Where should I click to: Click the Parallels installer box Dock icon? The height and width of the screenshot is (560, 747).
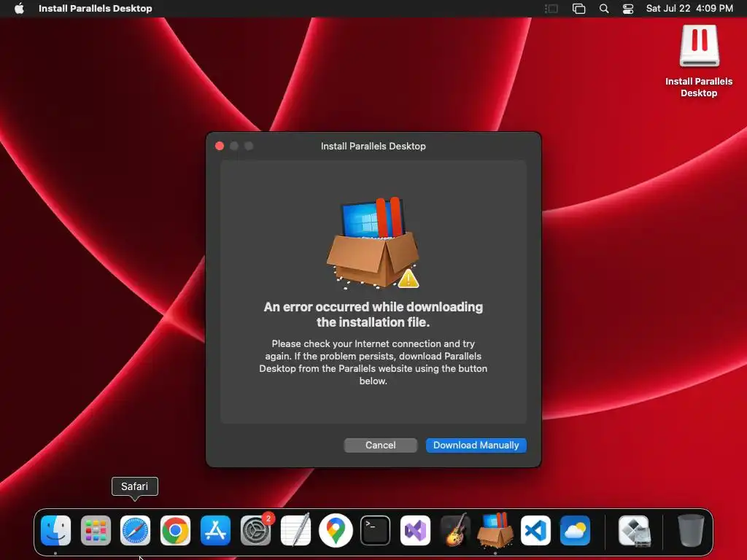pos(495,529)
